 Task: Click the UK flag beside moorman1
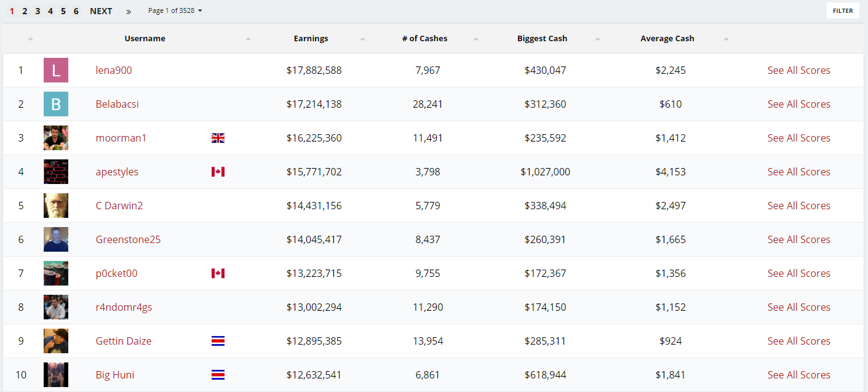coord(218,138)
